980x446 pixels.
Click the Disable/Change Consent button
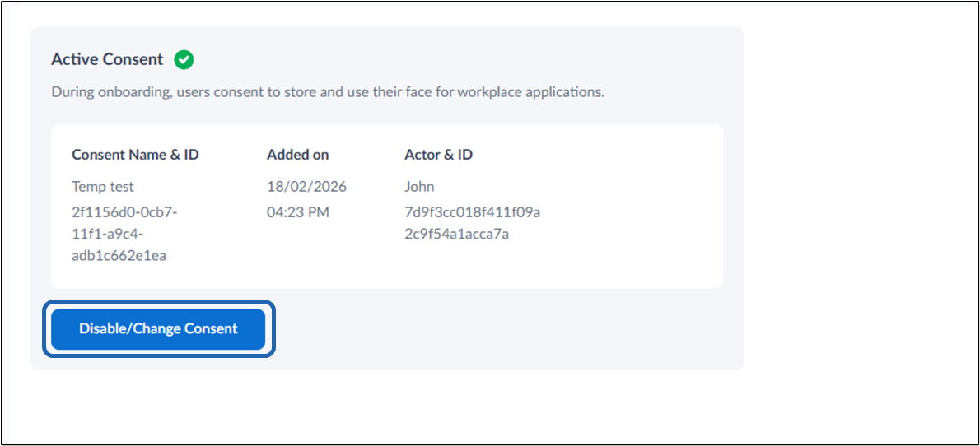point(158,328)
